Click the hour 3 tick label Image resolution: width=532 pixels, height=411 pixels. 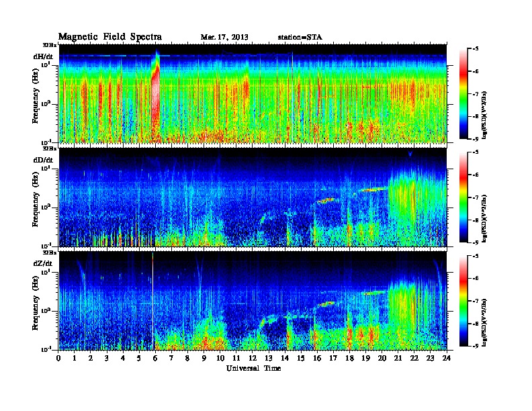(107, 358)
